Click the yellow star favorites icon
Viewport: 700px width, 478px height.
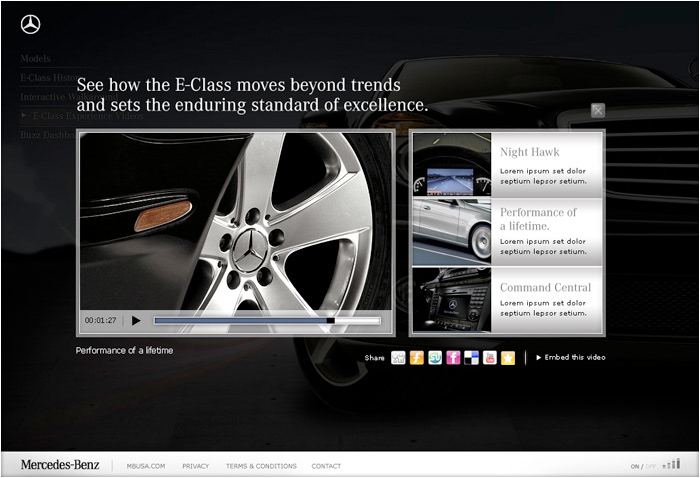pyautogui.click(x=508, y=357)
